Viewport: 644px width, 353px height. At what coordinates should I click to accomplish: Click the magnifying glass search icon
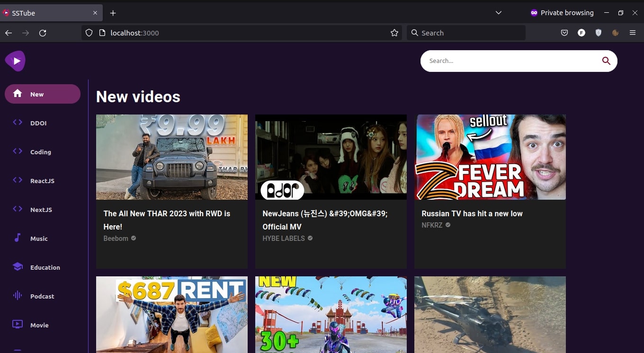[x=606, y=61]
